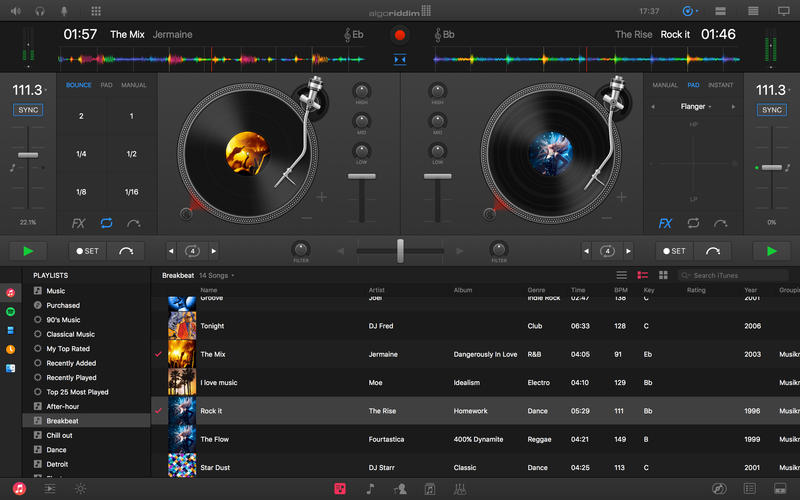Click the right deck loop icon
Screen dimensions: 800x500
tap(692, 223)
